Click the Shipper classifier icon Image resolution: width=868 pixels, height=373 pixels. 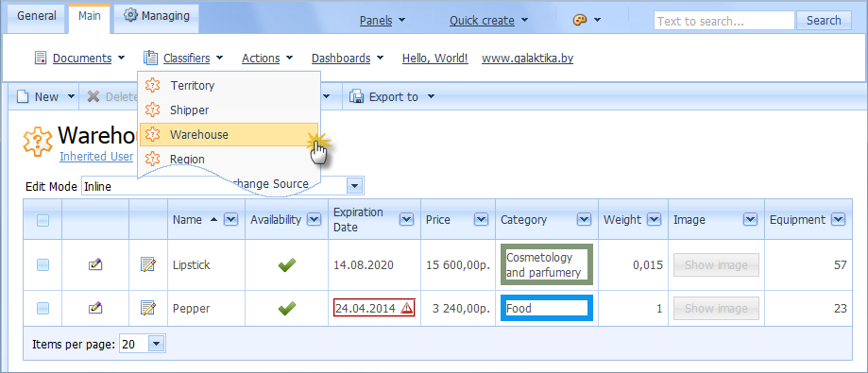pyautogui.click(x=152, y=110)
